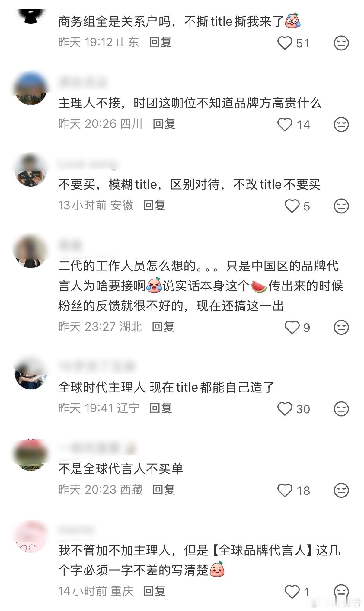This screenshot has width=364, height=611.
Task: Reply to the 13小时前 安徽 comment
Action: [x=154, y=206]
